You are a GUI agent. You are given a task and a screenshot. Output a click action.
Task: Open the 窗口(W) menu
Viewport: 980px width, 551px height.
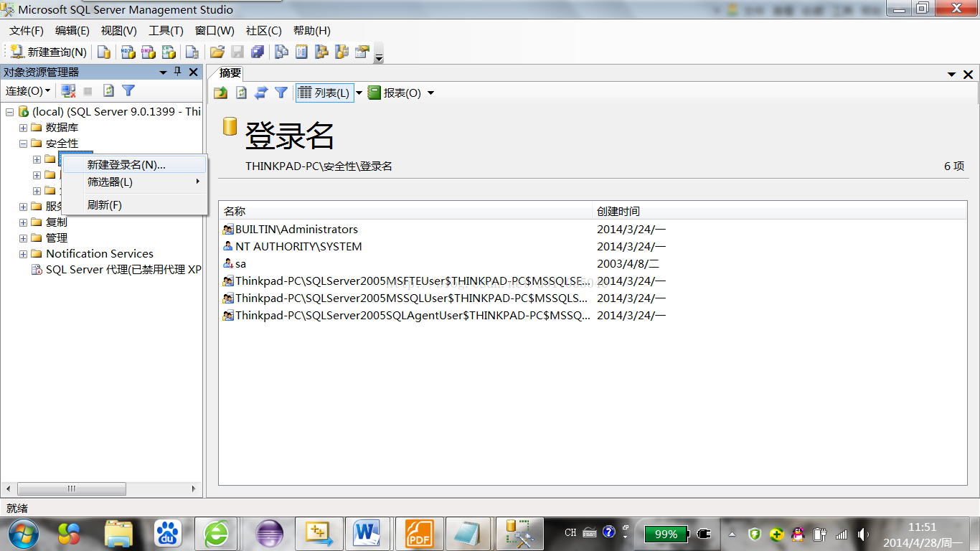coord(215,31)
